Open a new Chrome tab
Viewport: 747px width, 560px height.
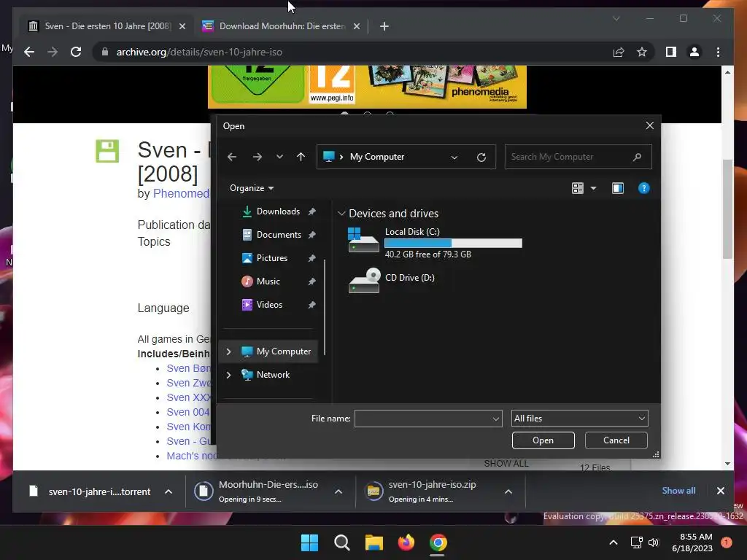tap(384, 27)
